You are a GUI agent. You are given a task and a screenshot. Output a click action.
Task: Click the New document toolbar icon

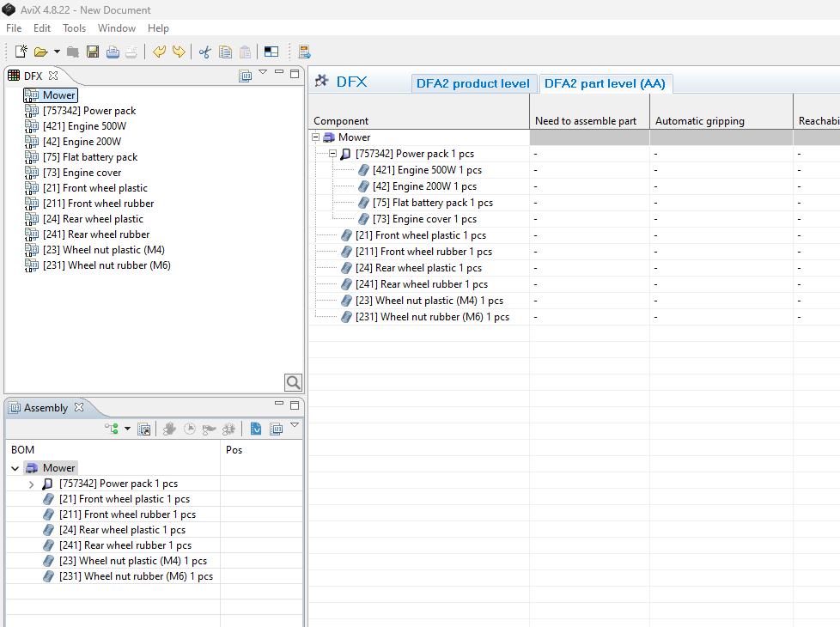pyautogui.click(x=21, y=52)
